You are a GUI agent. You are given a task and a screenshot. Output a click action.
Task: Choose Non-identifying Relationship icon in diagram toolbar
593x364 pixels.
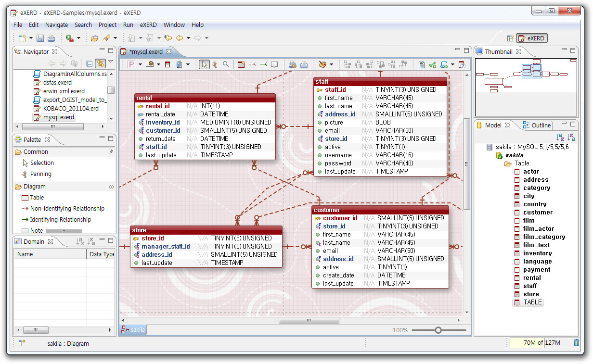pos(252,64)
